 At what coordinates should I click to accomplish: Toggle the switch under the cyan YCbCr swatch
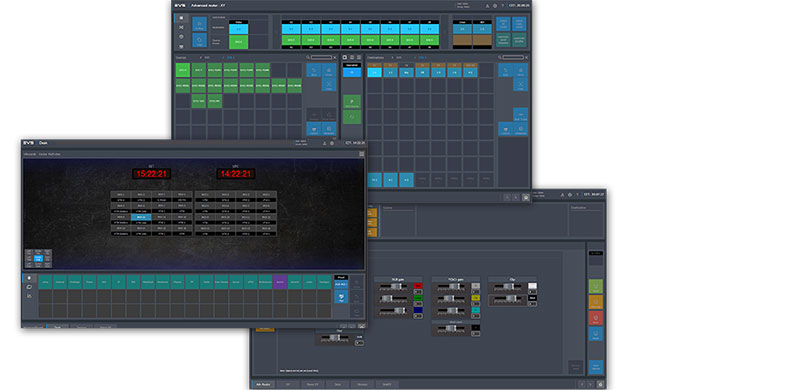click(x=476, y=316)
